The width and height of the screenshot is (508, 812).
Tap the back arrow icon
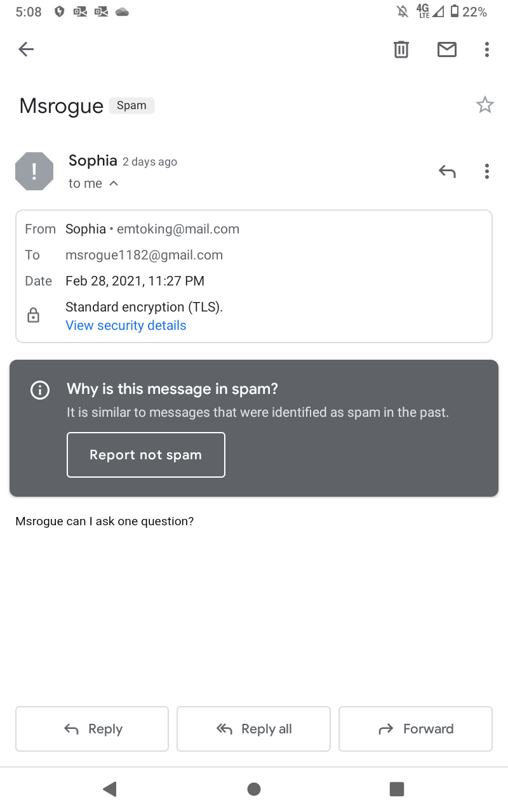(x=26, y=49)
